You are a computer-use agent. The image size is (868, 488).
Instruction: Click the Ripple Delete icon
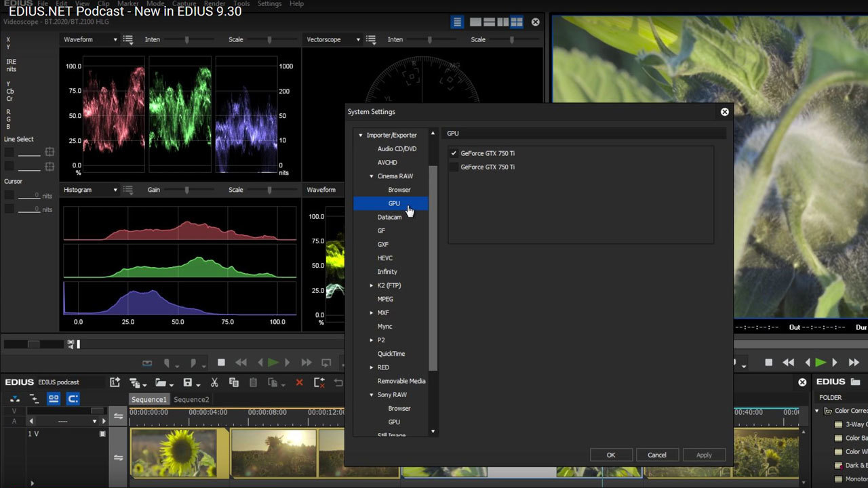319,382
